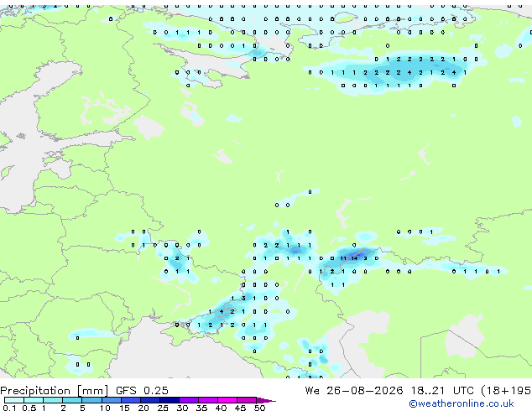The image size is (532, 411).
Task: Click the '15' legend value label
Action: (x=124, y=408)
